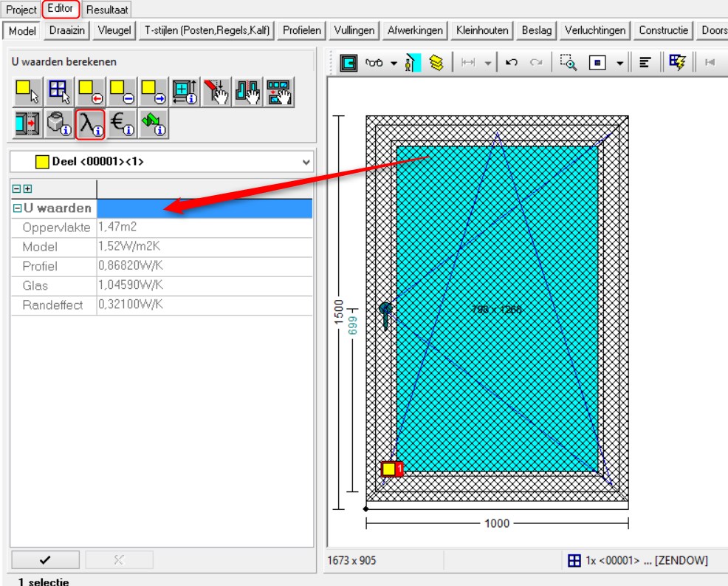Click the 699 handle height dimension

(x=353, y=326)
